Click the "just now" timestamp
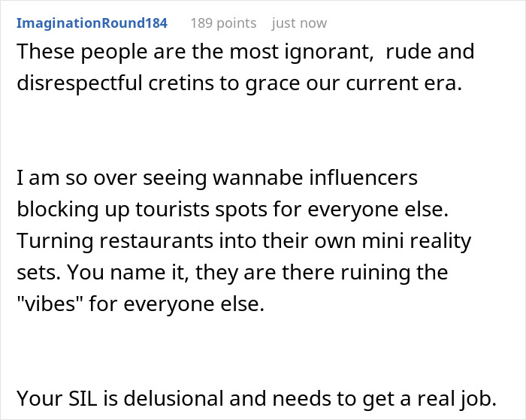 pos(299,23)
